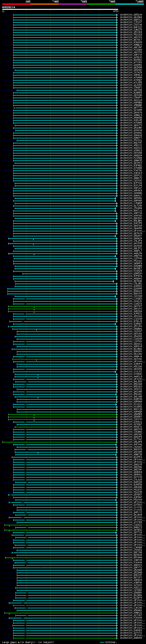Click the UniRef100_B9GIH7 label
Image resolution: width=146 pixels, height=644 pixels.
[x=131, y=575]
